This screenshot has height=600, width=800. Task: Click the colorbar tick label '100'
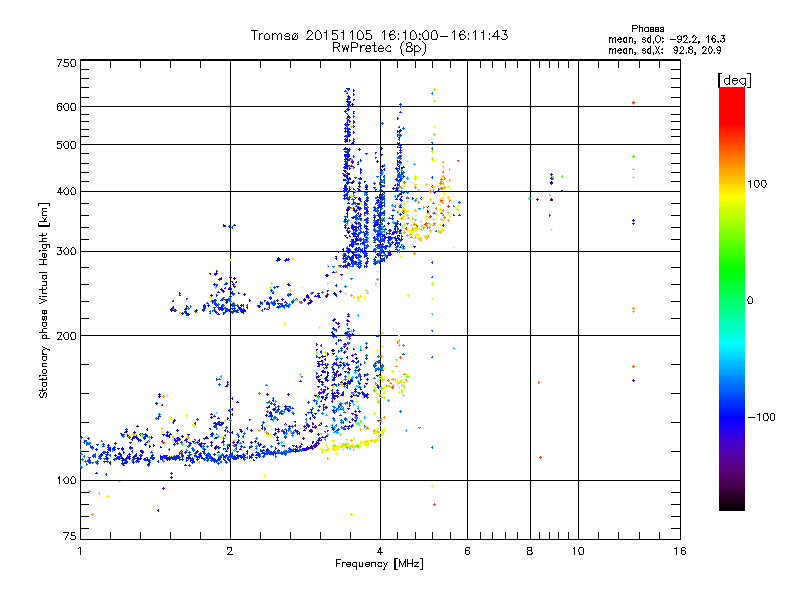tap(757, 184)
